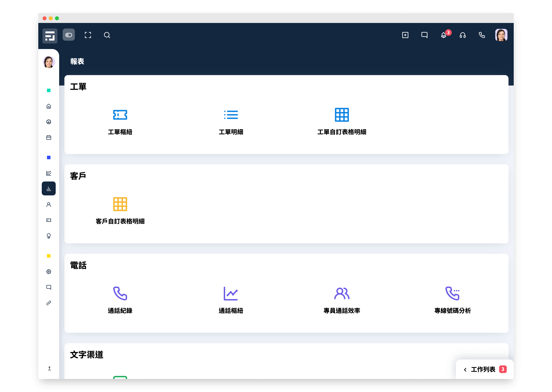
Task: Click the 專員通話效率 label
Action: point(342,311)
